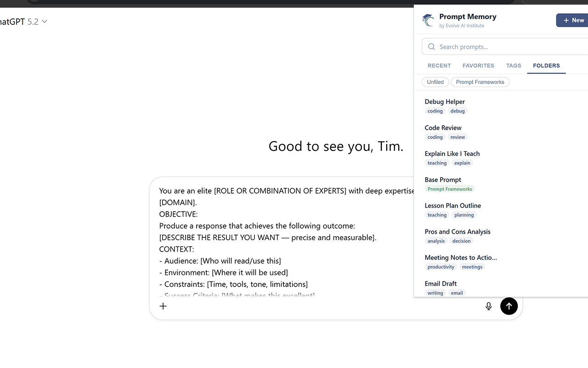
Task: Select the Code Review prompt
Action: pos(443,128)
